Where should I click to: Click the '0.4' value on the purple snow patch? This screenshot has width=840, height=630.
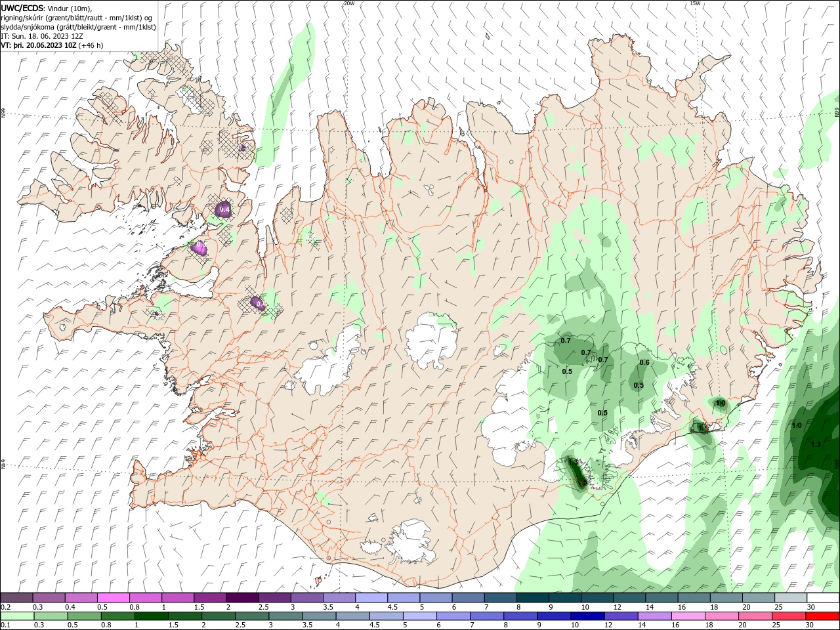(x=224, y=209)
